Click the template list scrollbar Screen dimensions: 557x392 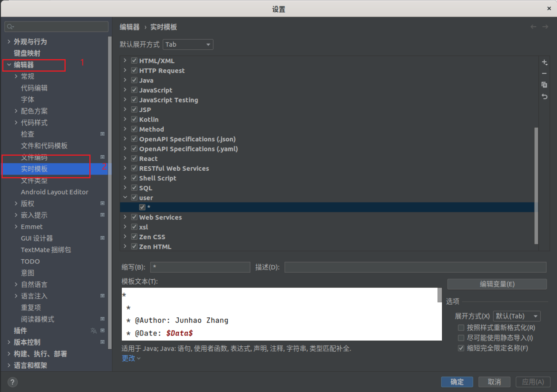click(x=536, y=186)
